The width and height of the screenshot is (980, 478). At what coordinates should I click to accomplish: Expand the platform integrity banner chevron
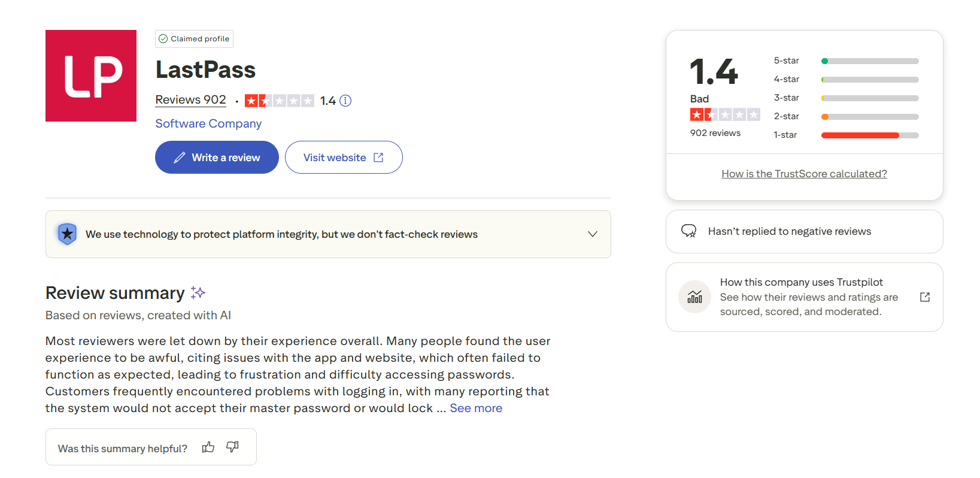coord(593,234)
